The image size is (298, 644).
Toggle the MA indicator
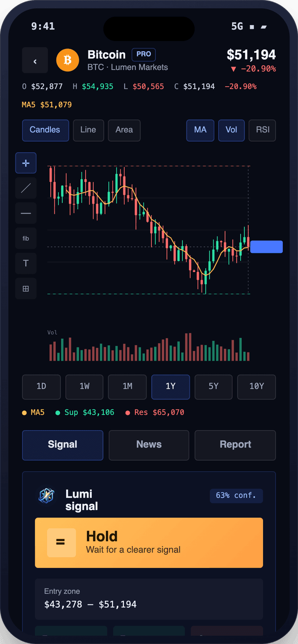200,130
